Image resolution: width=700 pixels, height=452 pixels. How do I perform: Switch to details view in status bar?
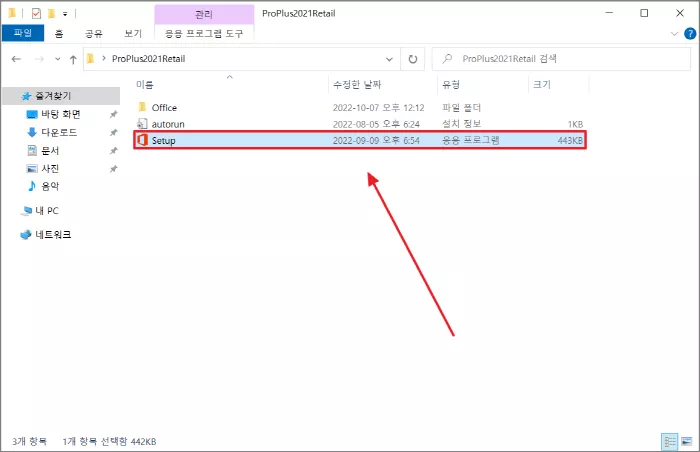670,442
